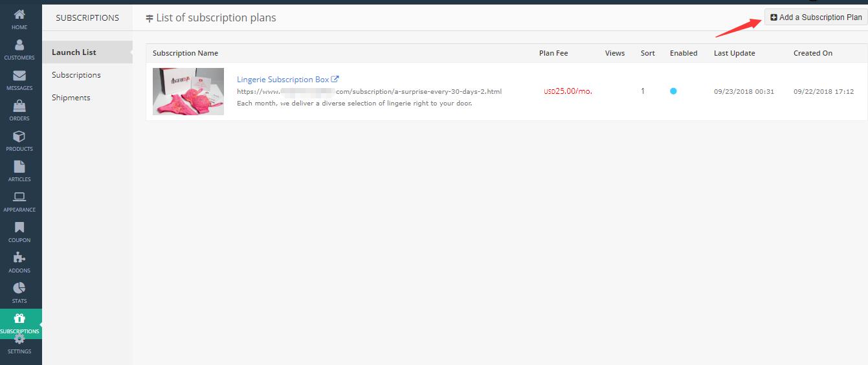Image resolution: width=868 pixels, height=365 pixels.
Task: Go to Customers section icon
Action: pos(19,45)
